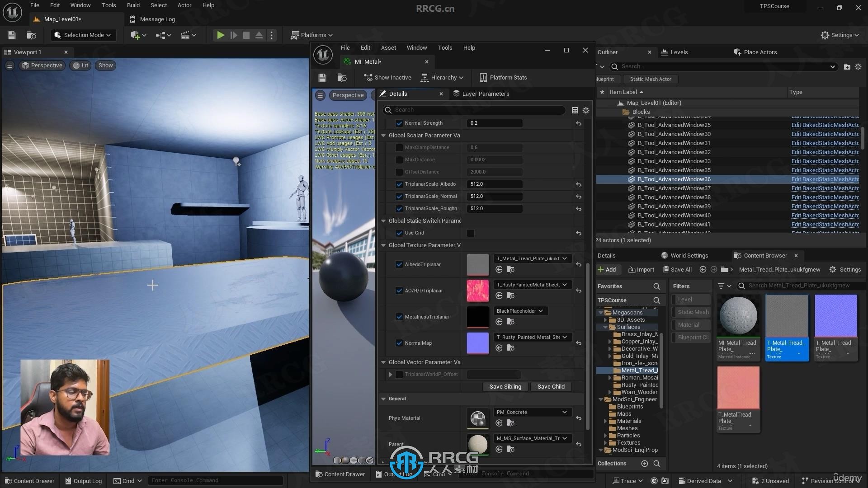Select B_Tool_AdvancedWindow36 in outliner

pos(674,179)
